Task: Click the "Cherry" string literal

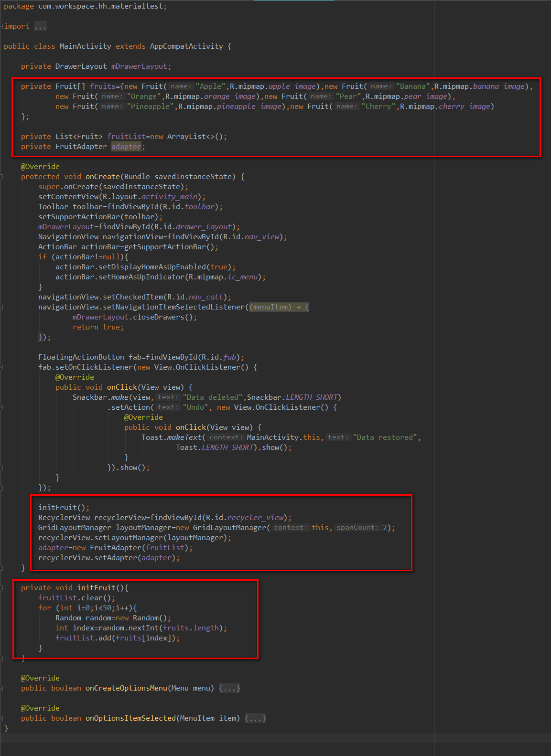Action: click(378, 106)
